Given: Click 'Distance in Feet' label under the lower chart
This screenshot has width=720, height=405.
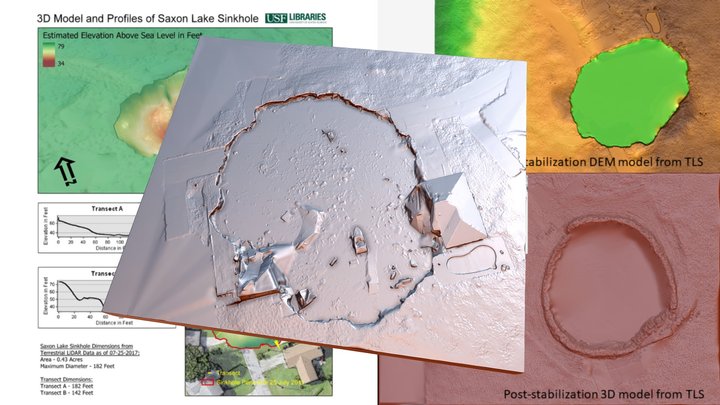Looking at the screenshot, I should click(x=114, y=323).
